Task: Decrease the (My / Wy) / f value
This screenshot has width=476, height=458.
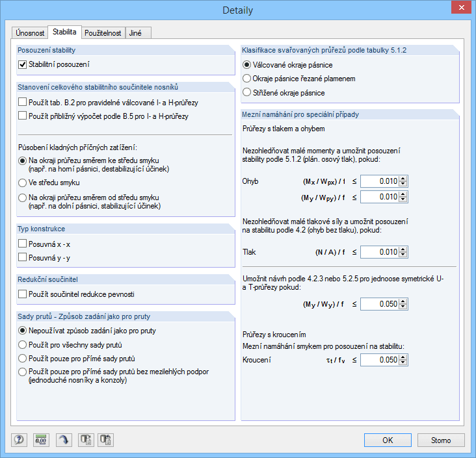Action: pyautogui.click(x=403, y=307)
